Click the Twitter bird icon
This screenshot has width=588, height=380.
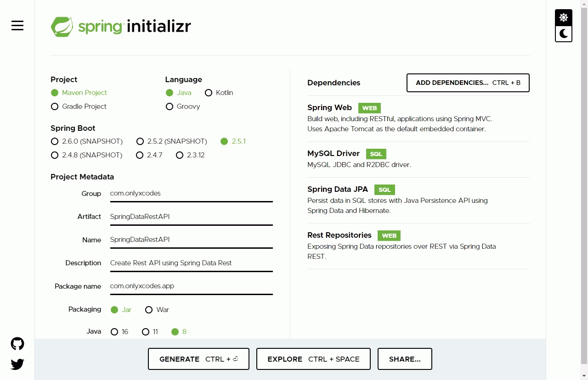pos(17,364)
